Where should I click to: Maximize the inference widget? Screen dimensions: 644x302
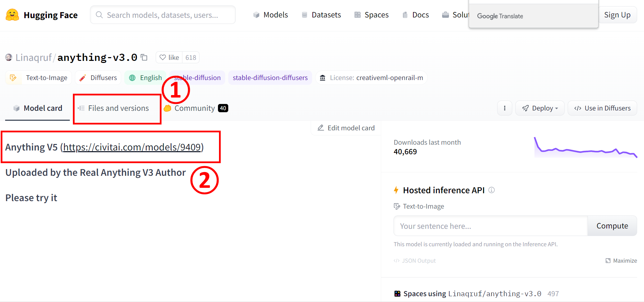(621, 261)
